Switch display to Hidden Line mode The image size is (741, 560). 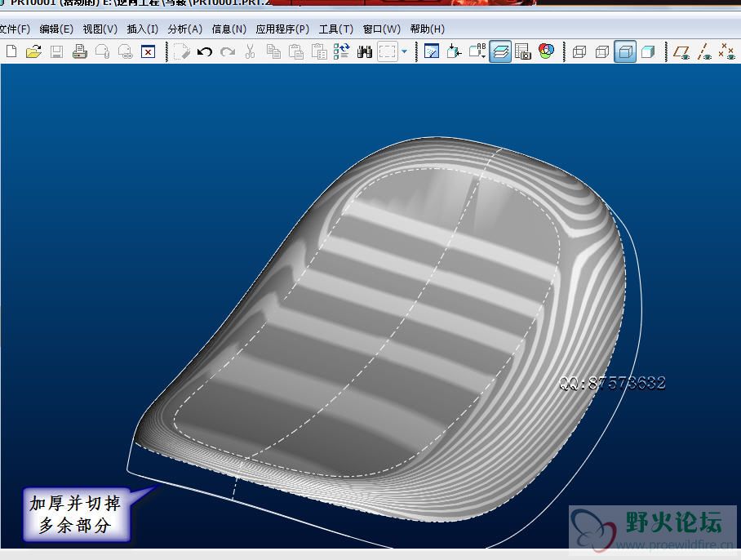tap(602, 51)
